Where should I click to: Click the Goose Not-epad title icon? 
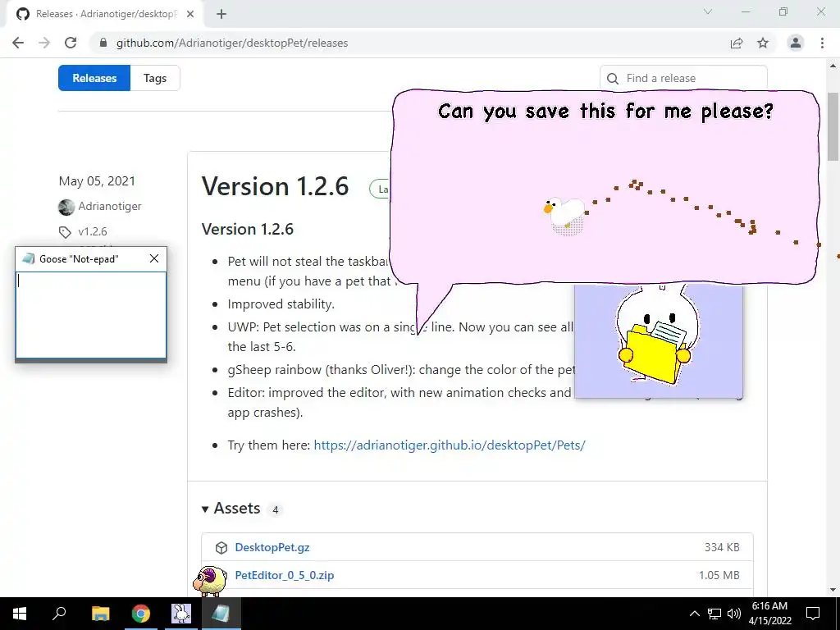[29, 258]
